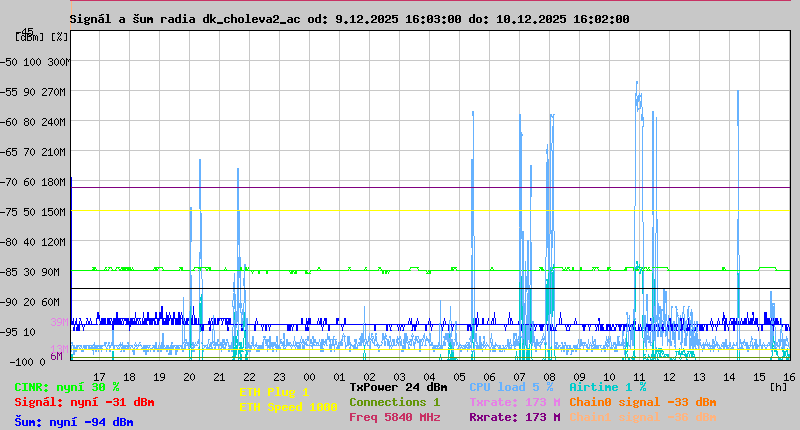The height and width of the screenshot is (430, 800).
Task: Click the '14' hour tick on time axis
Action: (x=730, y=377)
